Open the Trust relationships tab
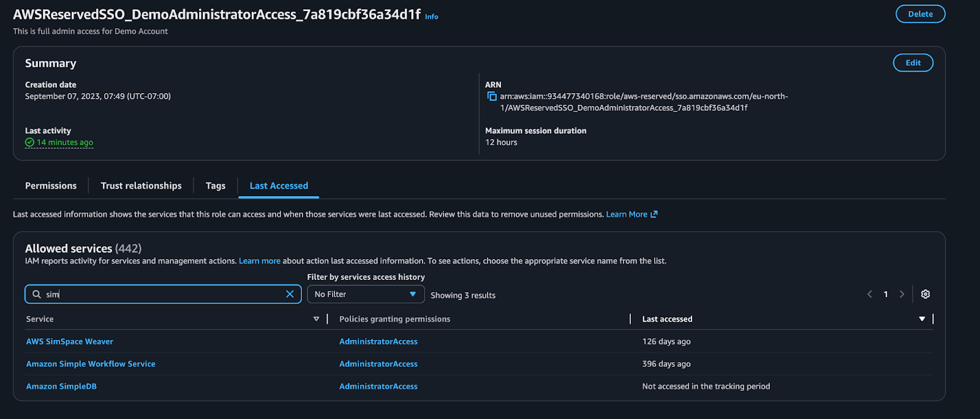Viewport: 980px width, 419px height. coord(141,186)
